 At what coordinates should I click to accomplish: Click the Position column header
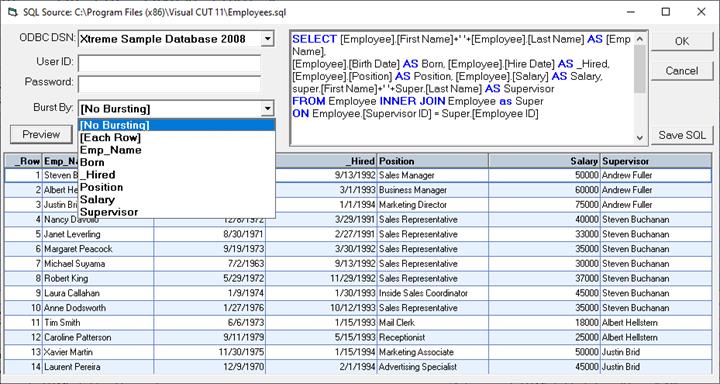click(x=433, y=161)
